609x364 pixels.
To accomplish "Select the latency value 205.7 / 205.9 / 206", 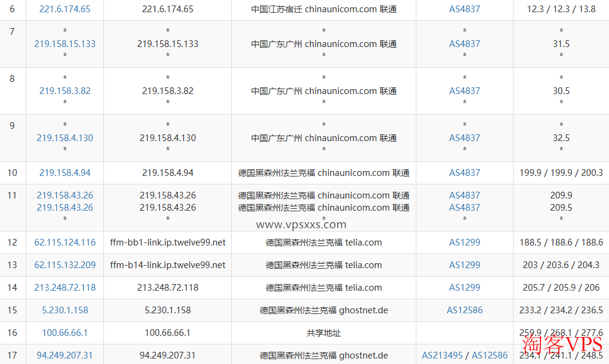I will point(561,288).
